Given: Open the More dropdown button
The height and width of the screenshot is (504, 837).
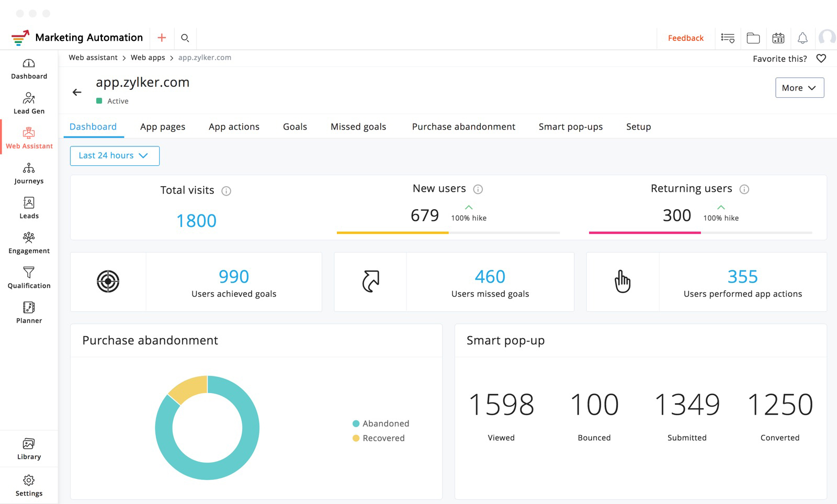Looking at the screenshot, I should pos(799,88).
